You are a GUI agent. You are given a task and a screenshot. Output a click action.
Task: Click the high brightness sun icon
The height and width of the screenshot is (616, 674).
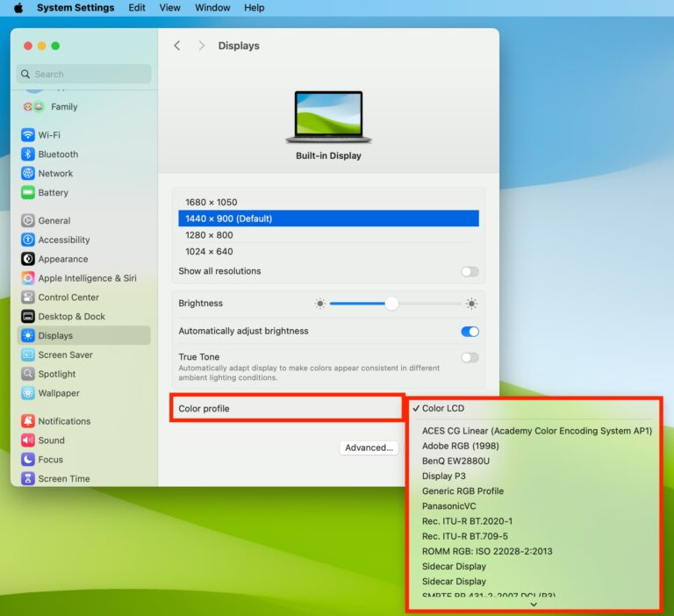point(471,304)
